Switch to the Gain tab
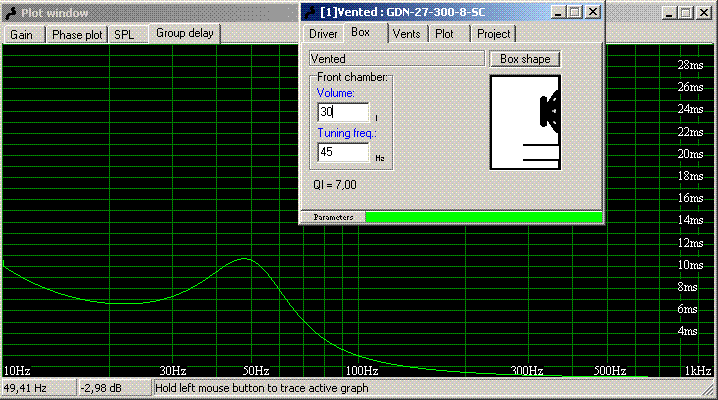This screenshot has height=400, width=718. point(22,34)
